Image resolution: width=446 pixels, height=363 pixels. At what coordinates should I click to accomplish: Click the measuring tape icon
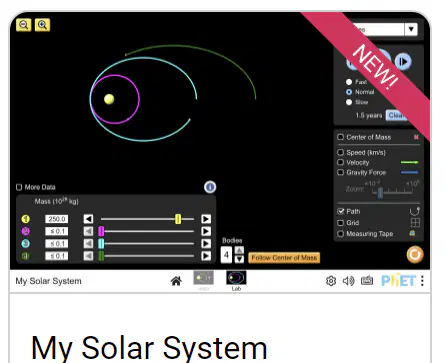point(412,233)
